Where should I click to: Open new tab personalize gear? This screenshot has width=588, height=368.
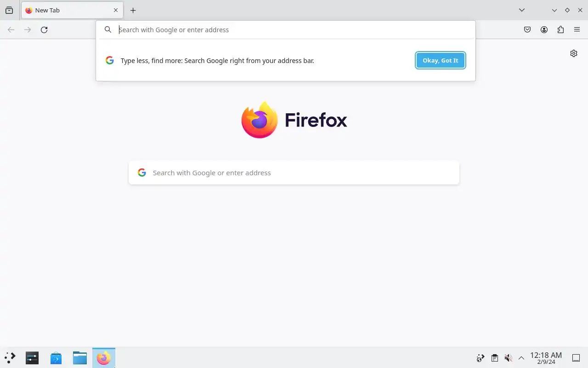pyautogui.click(x=574, y=53)
